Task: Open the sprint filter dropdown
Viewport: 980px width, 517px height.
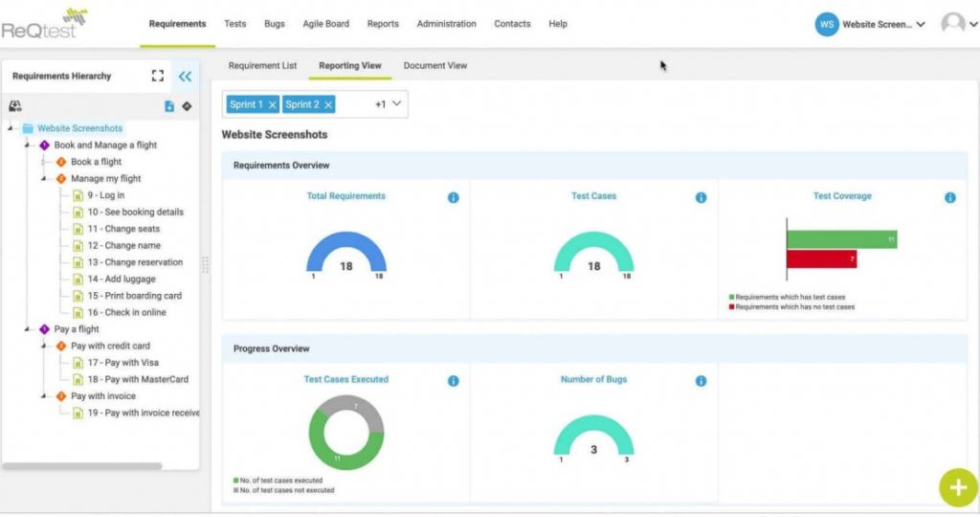Action: [x=396, y=103]
